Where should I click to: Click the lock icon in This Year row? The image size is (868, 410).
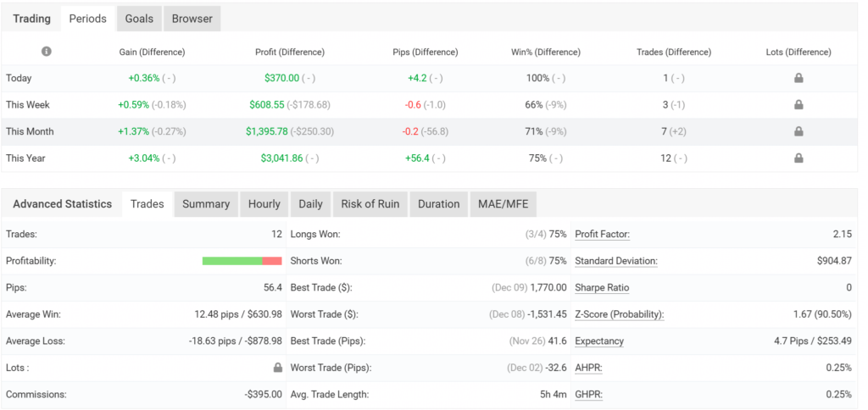coord(798,158)
